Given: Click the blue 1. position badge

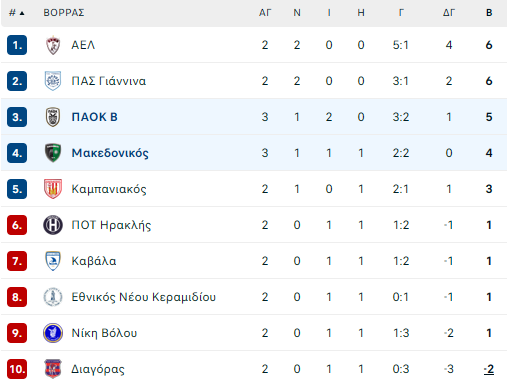Looking at the screenshot, I should (x=17, y=45).
